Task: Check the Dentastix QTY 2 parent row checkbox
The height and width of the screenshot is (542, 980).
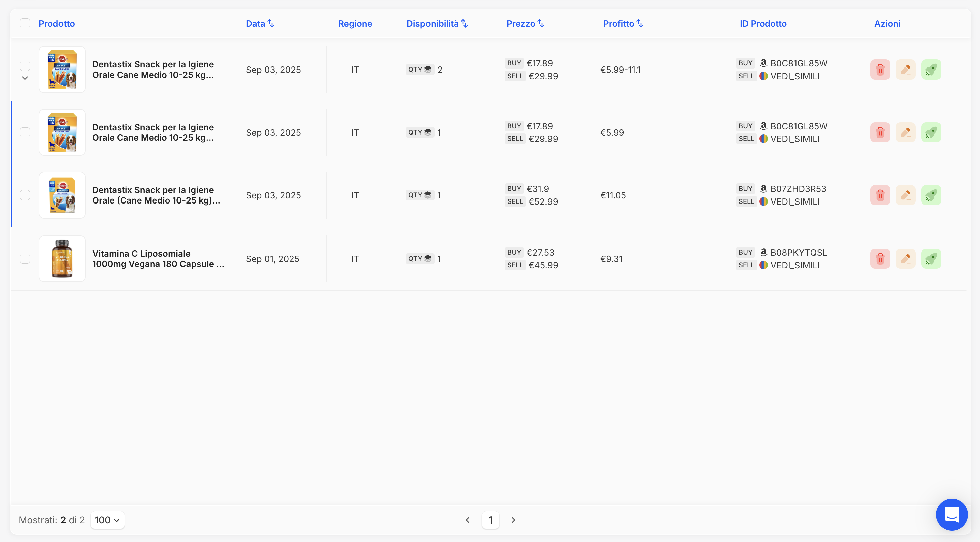Action: [x=25, y=66]
